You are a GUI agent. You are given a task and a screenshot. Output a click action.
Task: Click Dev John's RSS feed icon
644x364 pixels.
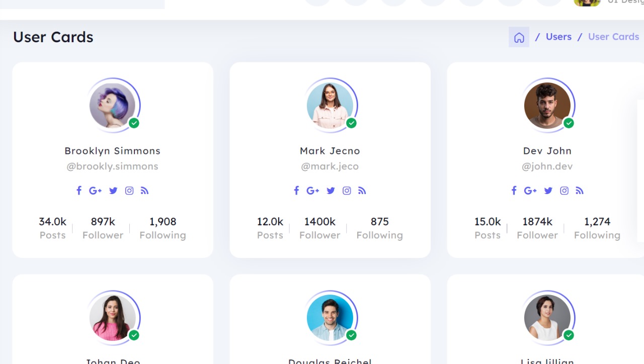[580, 191]
